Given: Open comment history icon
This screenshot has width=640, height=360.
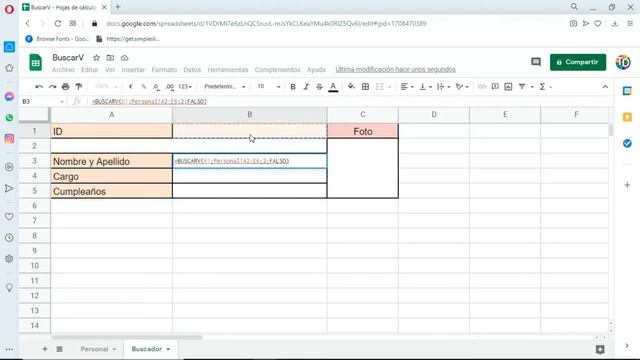Looking at the screenshot, I should 536,62.
